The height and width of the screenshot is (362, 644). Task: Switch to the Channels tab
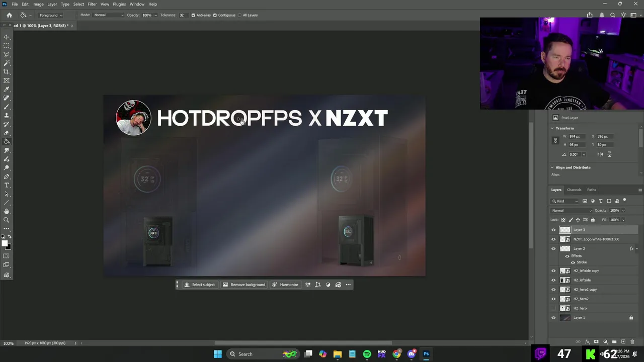point(574,190)
